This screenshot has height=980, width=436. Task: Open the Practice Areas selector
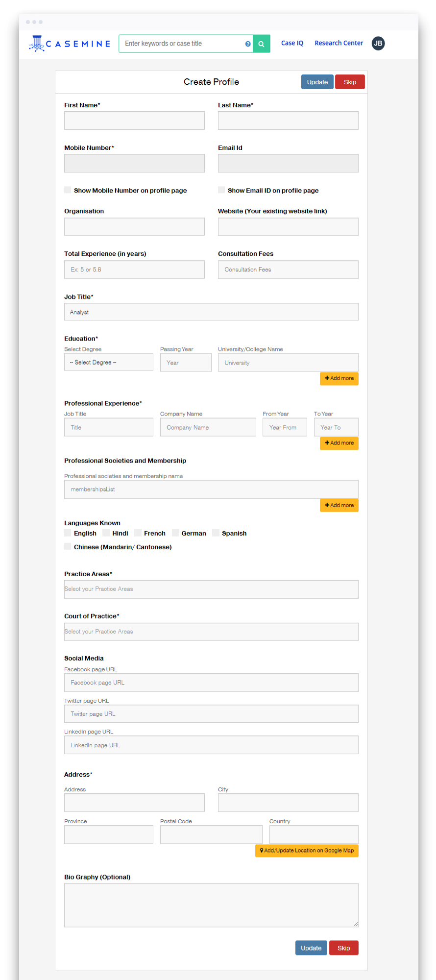211,589
